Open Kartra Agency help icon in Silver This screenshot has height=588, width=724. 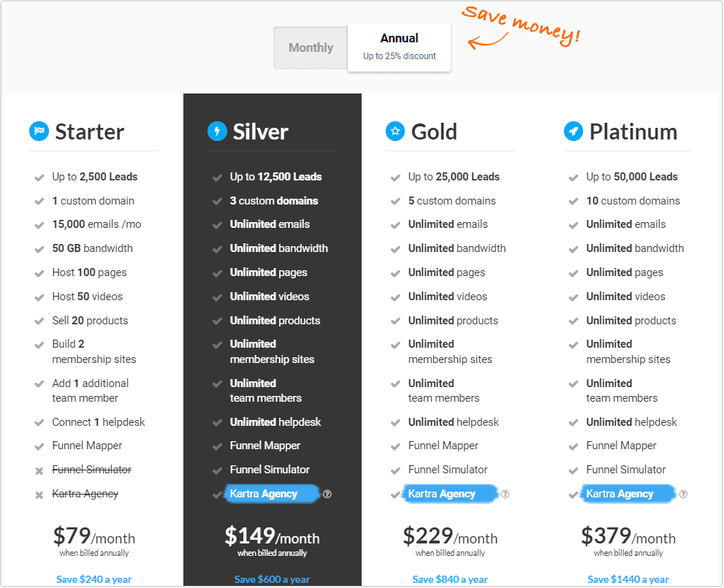point(327,494)
